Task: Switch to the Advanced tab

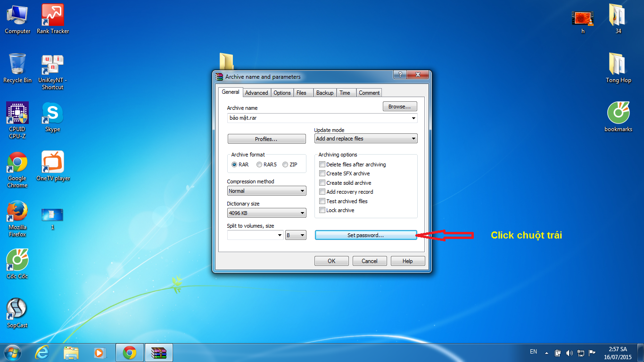Action: (256, 93)
